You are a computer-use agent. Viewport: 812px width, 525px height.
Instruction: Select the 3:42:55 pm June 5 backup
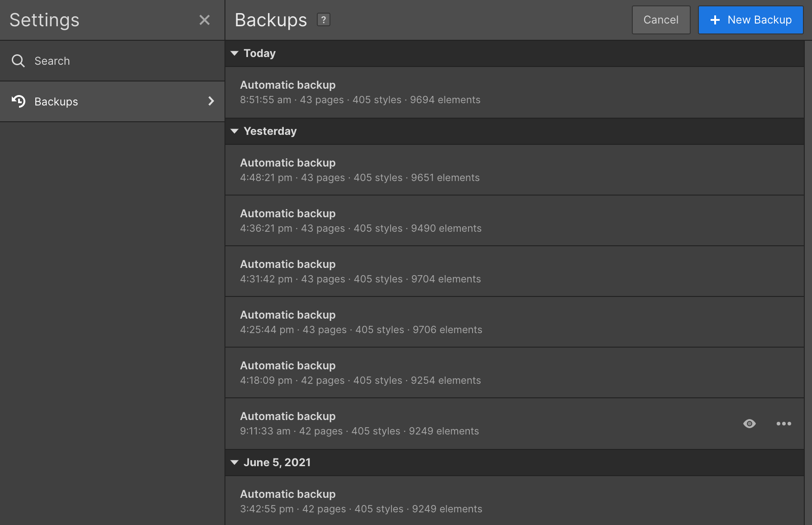pos(515,501)
